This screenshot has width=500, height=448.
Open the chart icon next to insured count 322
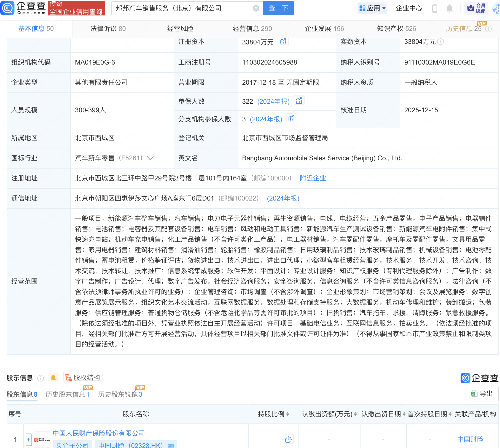point(299,101)
